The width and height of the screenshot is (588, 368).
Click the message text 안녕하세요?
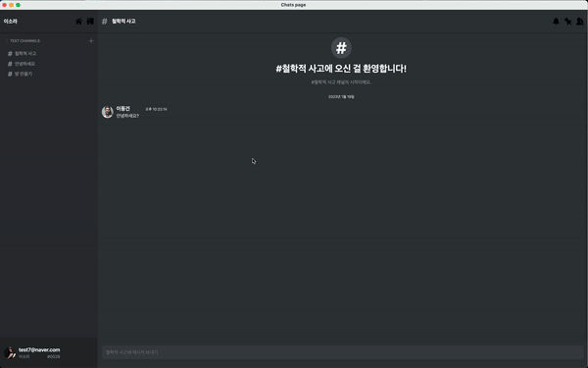(127, 116)
